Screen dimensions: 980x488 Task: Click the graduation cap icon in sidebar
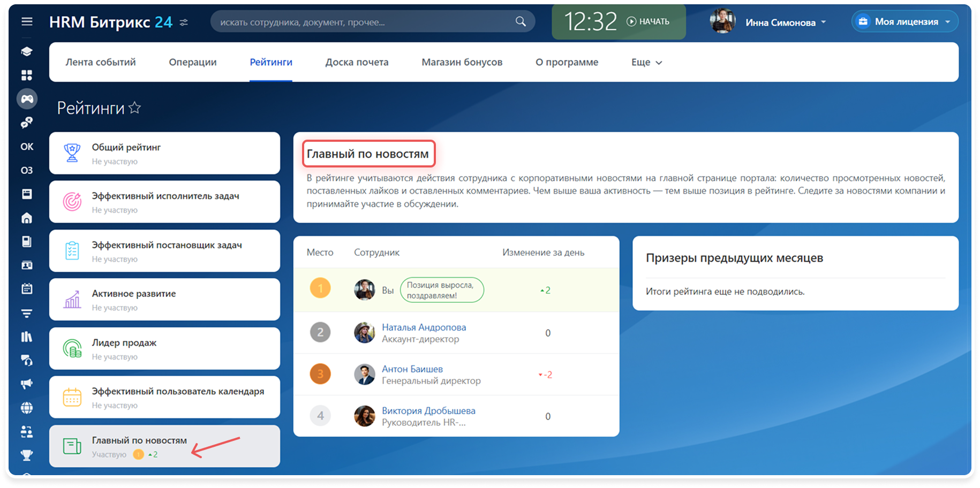(x=27, y=51)
